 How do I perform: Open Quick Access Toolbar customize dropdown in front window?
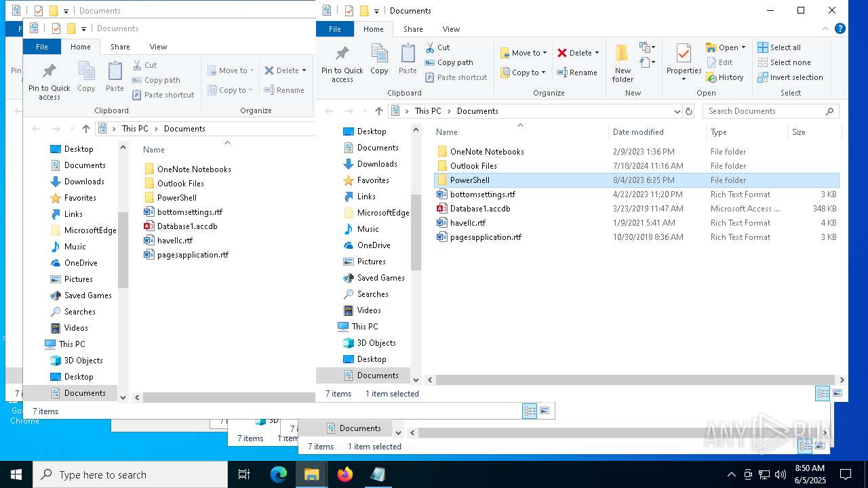pyautogui.click(x=376, y=11)
